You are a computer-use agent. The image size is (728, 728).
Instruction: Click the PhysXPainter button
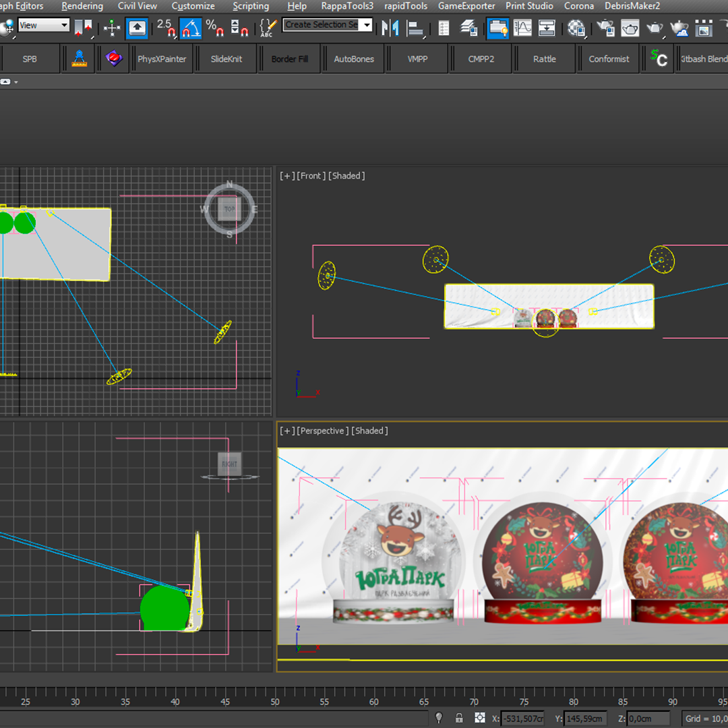(162, 59)
